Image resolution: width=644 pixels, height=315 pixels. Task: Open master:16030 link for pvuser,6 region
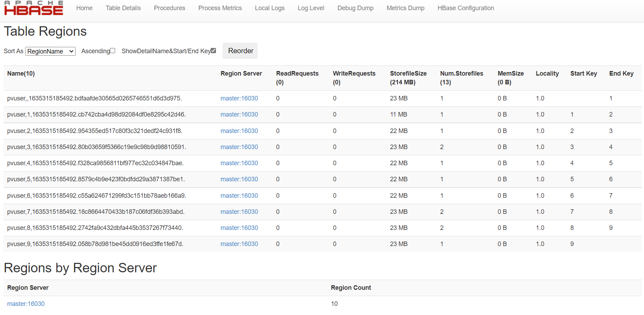239,196
